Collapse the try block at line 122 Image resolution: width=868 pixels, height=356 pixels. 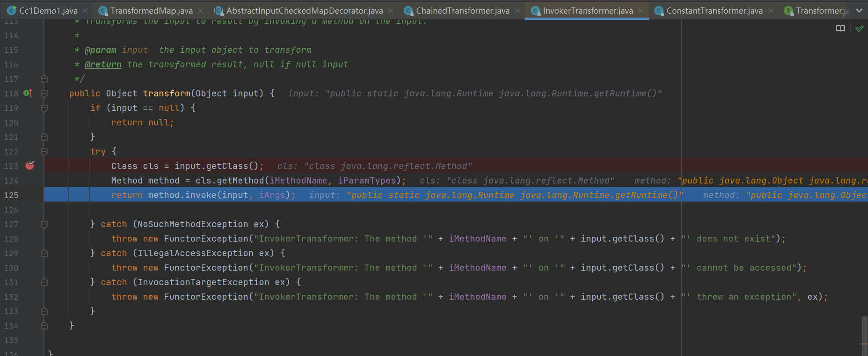pos(44,151)
